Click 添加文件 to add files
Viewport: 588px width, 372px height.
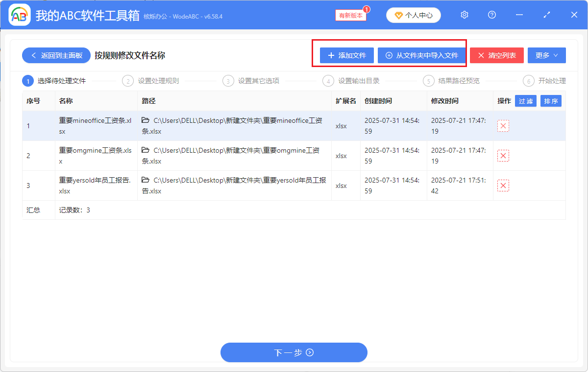coord(347,55)
